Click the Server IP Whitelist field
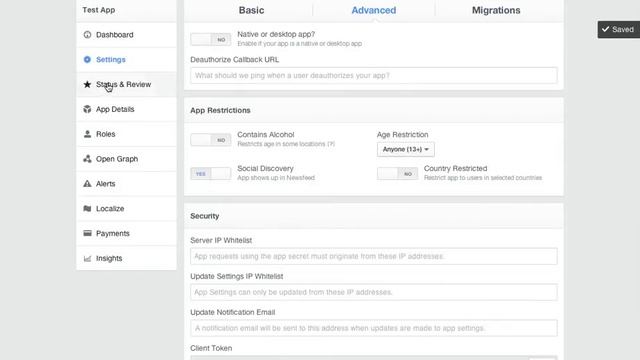This screenshot has width=640, height=360. pos(374,256)
